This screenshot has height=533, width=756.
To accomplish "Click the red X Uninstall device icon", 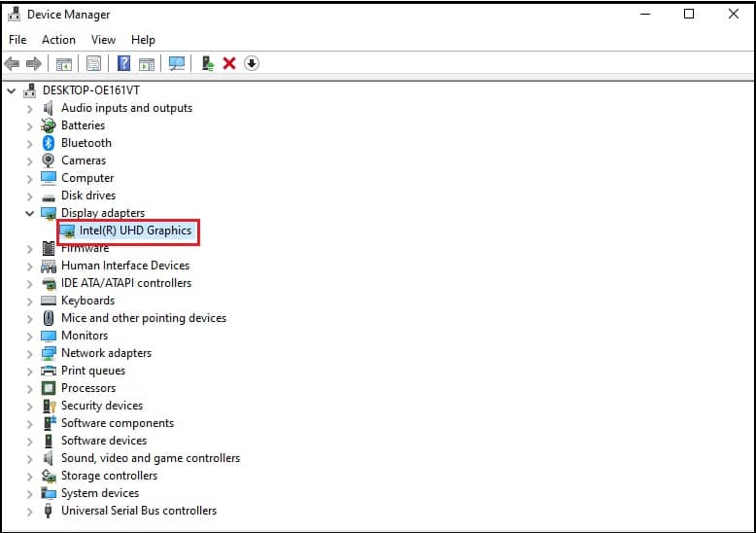I will click(x=229, y=63).
